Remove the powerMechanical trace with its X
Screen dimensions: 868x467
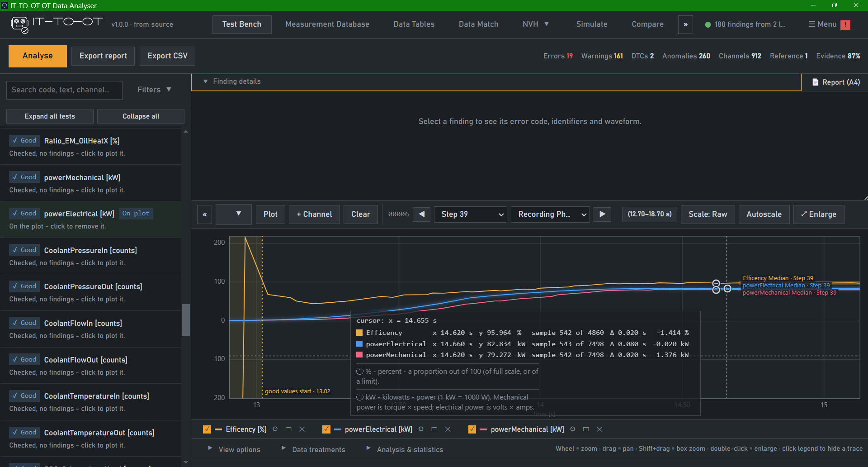pyautogui.click(x=599, y=429)
